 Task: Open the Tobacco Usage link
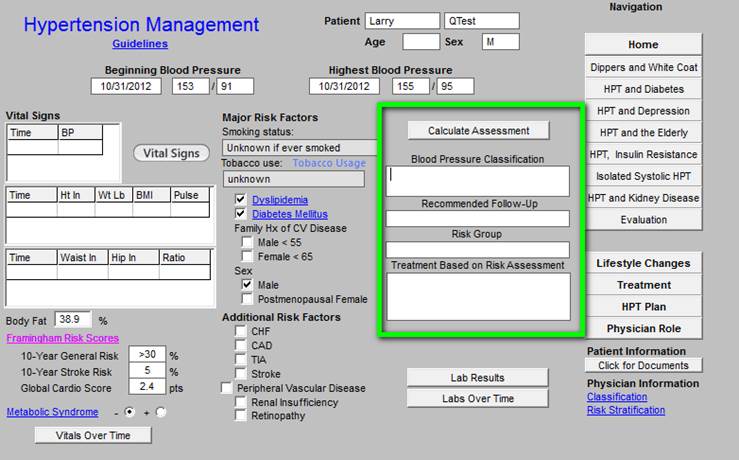pyautogui.click(x=329, y=163)
